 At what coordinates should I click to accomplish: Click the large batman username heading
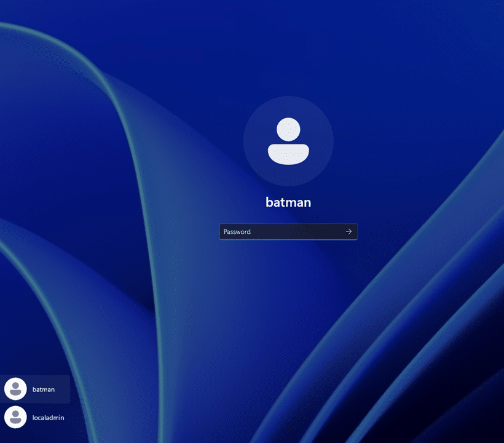point(288,202)
